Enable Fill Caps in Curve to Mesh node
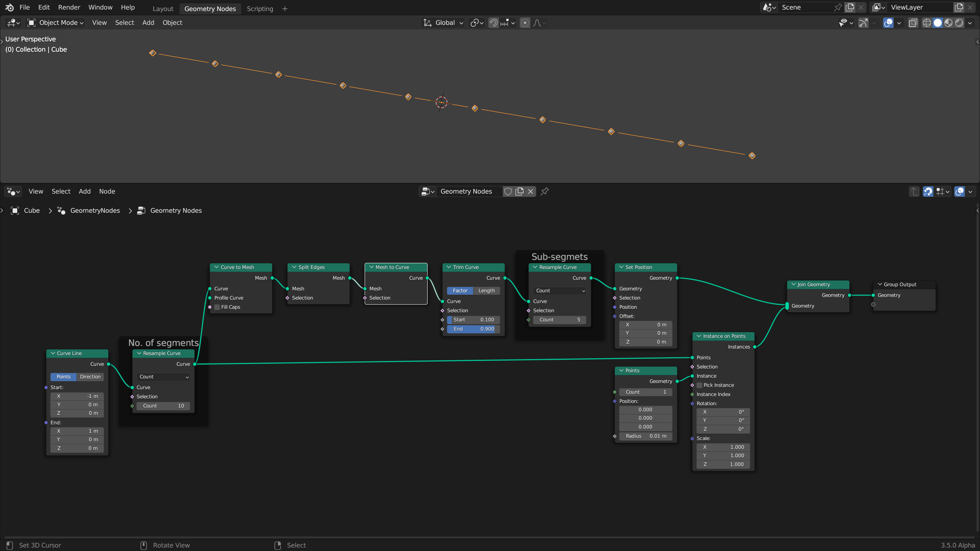This screenshot has height=551, width=980. [217, 307]
